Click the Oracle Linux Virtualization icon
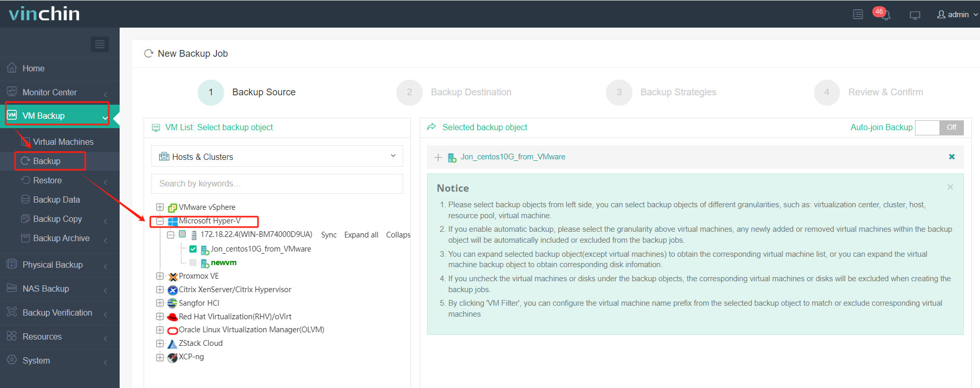Image resolution: width=980 pixels, height=388 pixels. coord(173,330)
